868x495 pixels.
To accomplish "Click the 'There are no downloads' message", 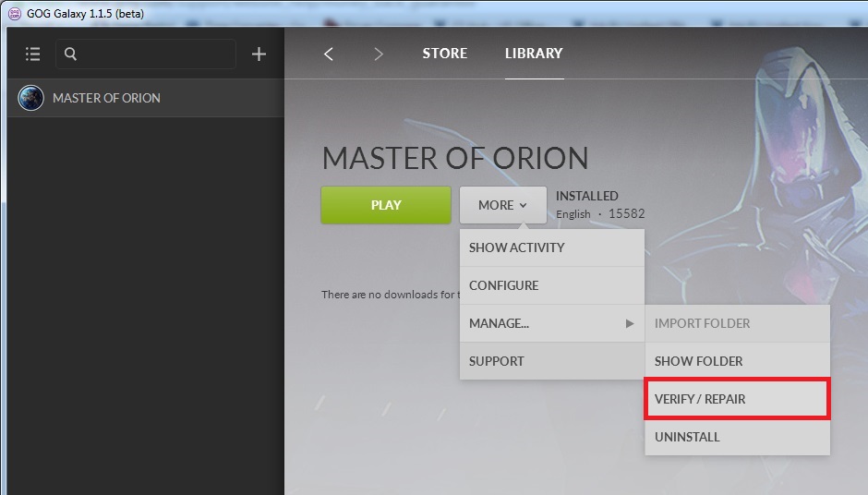I will tap(391, 295).
